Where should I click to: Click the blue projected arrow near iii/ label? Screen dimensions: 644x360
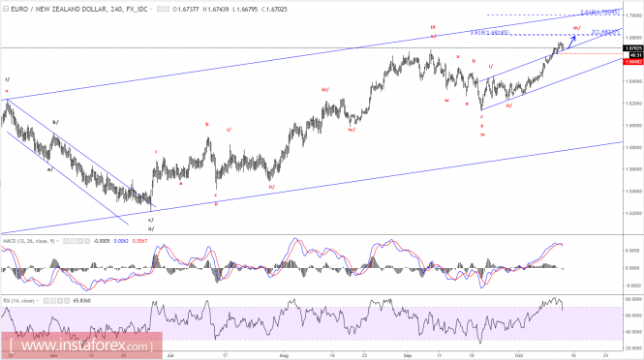(x=571, y=43)
